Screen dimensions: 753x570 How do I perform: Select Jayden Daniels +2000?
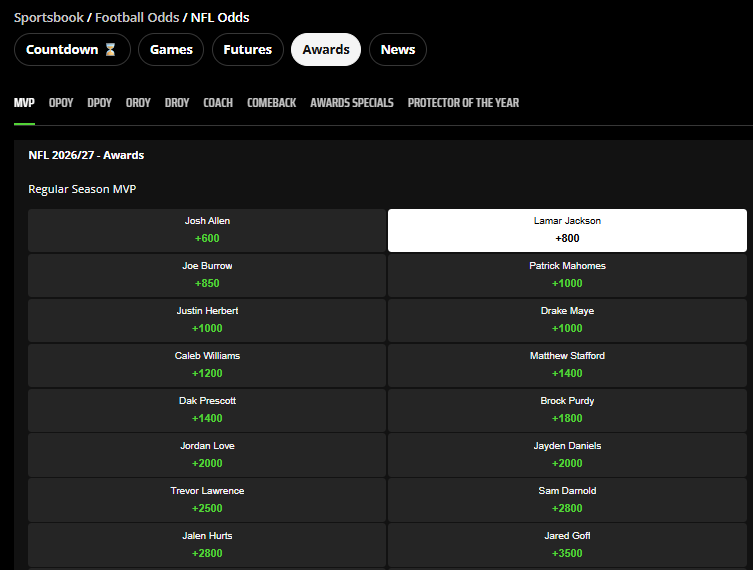[x=567, y=455]
